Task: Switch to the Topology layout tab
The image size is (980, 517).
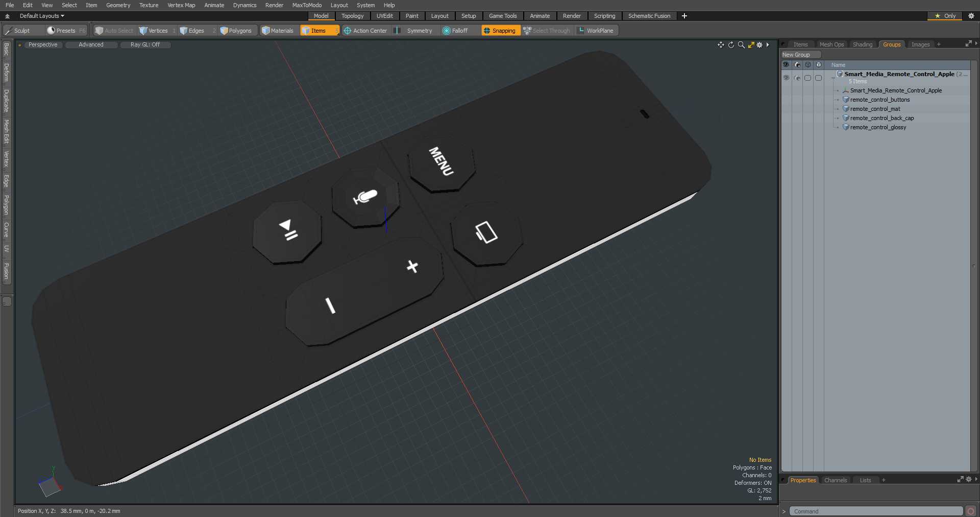Action: click(353, 16)
